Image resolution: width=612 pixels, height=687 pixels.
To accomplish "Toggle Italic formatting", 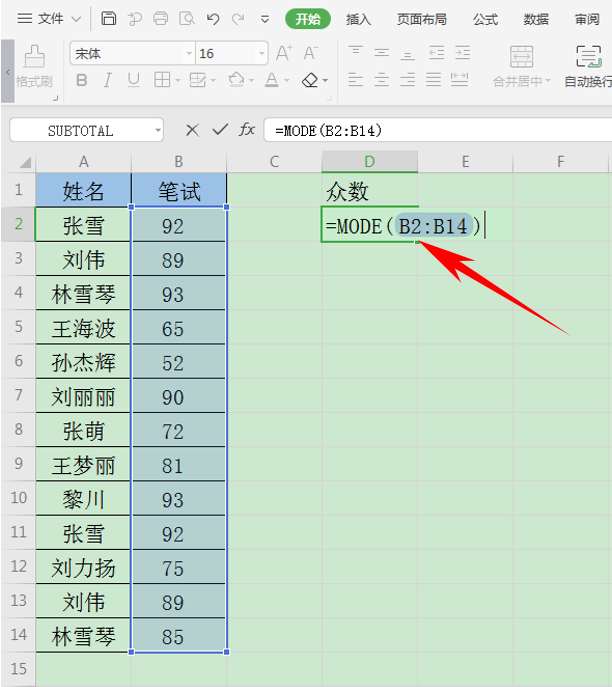I will 107,80.
